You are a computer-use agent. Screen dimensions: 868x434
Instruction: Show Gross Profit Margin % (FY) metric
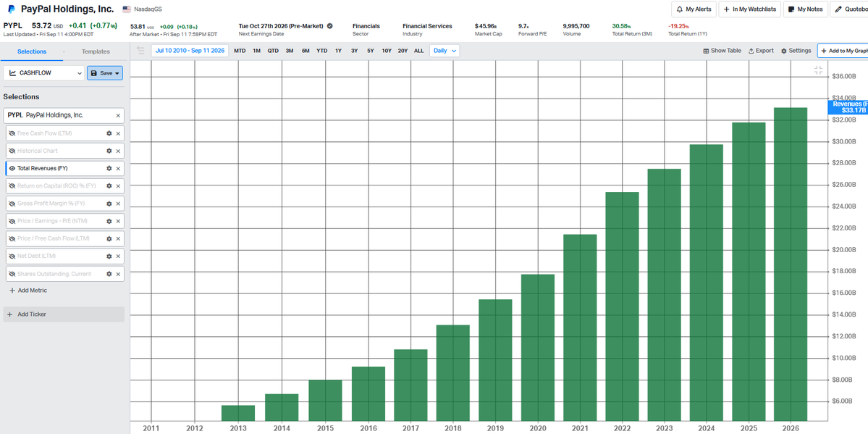click(x=12, y=204)
